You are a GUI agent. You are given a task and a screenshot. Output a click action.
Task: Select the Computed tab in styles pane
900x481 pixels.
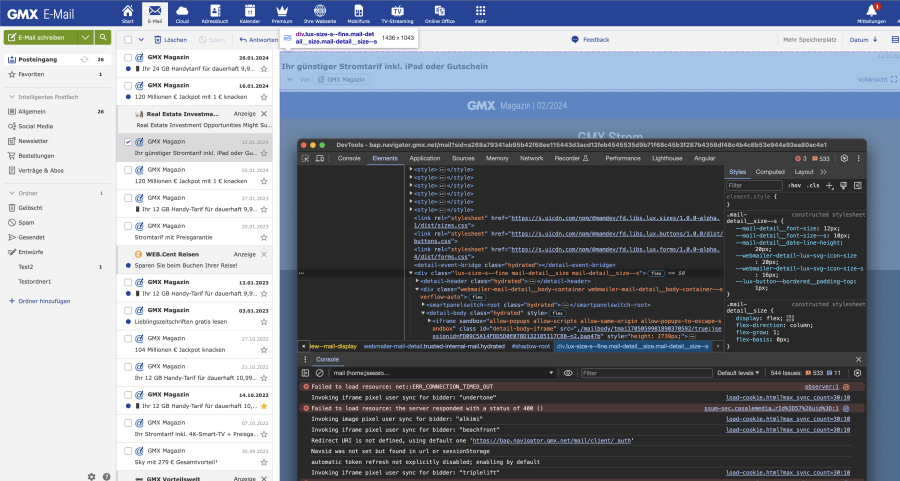pos(770,172)
